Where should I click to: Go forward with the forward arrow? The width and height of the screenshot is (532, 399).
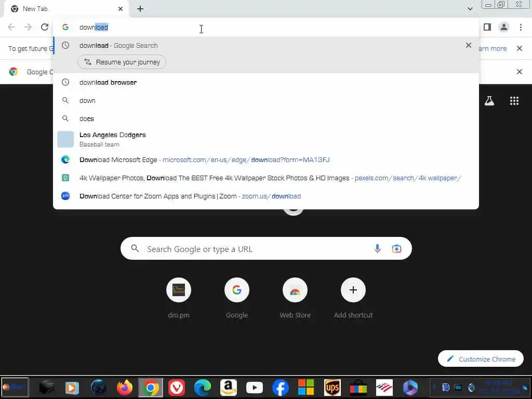pos(28,27)
